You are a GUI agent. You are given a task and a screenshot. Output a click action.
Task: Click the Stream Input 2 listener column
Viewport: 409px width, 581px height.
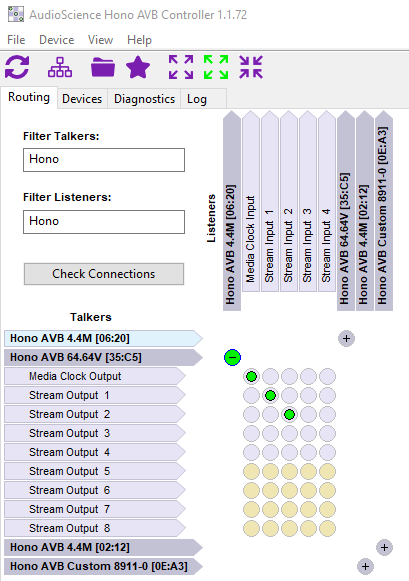click(289, 201)
